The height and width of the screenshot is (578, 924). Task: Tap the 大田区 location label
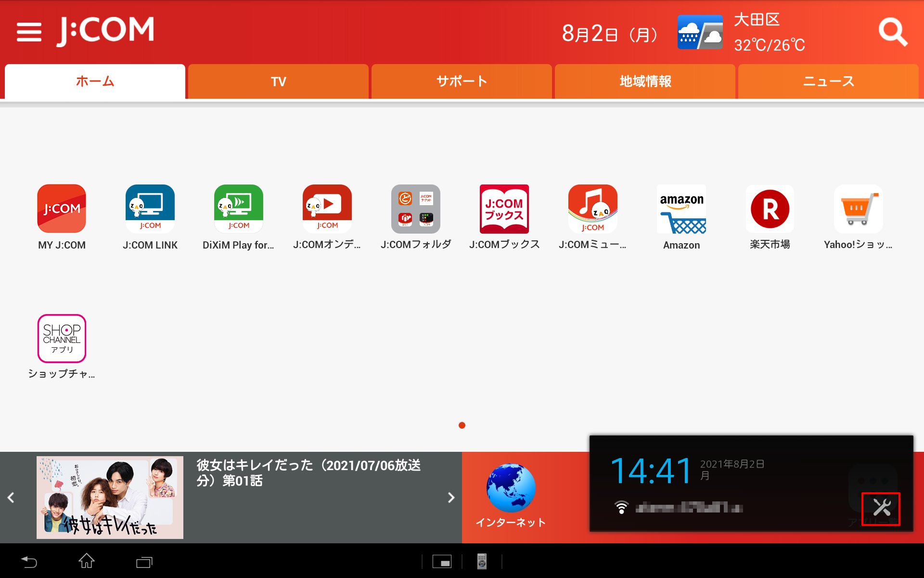[757, 20]
